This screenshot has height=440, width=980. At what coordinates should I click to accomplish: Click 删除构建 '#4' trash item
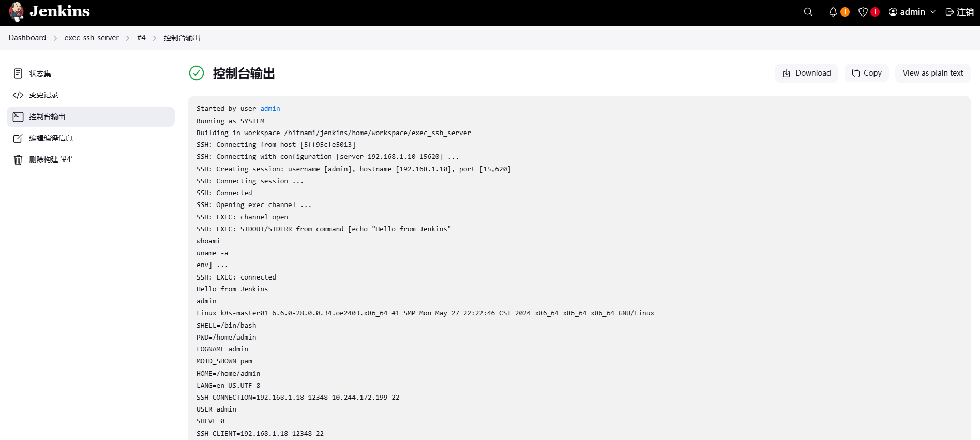pyautogui.click(x=51, y=159)
